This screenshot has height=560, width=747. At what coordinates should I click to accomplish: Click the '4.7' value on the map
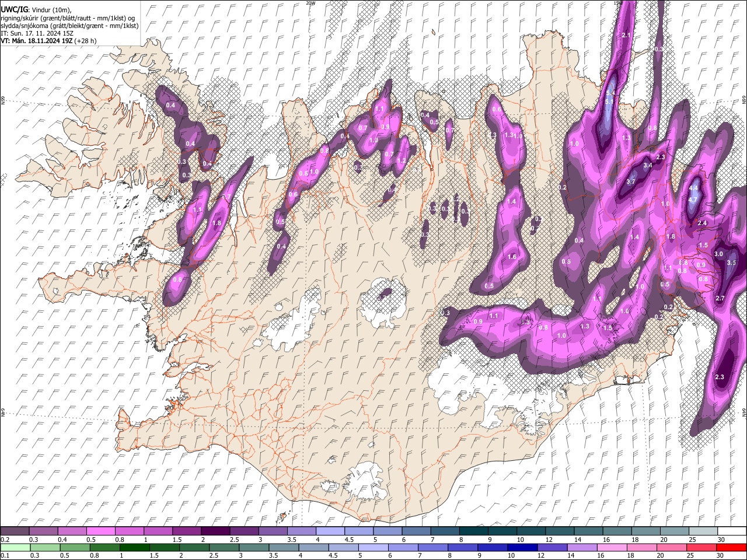[x=693, y=200]
